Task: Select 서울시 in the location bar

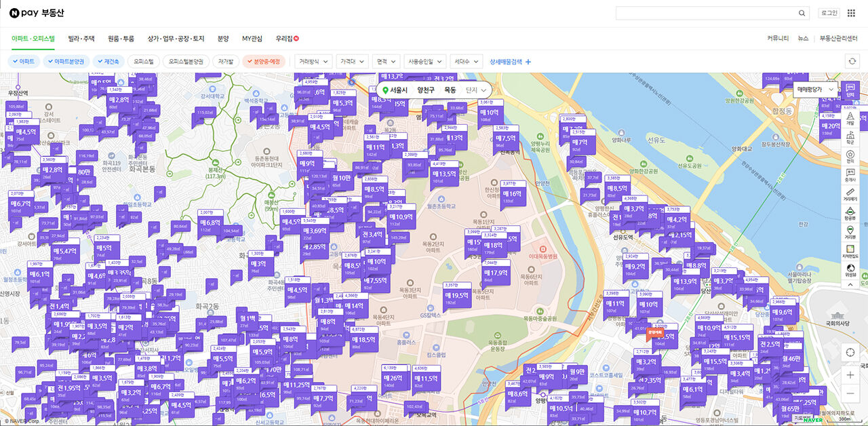Action: 399,90
